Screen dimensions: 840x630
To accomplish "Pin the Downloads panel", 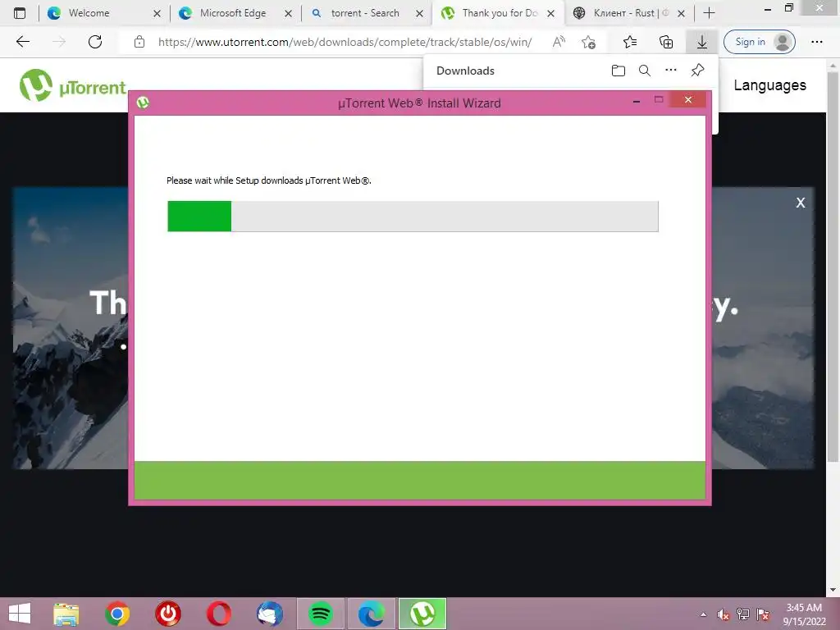I will [x=697, y=71].
